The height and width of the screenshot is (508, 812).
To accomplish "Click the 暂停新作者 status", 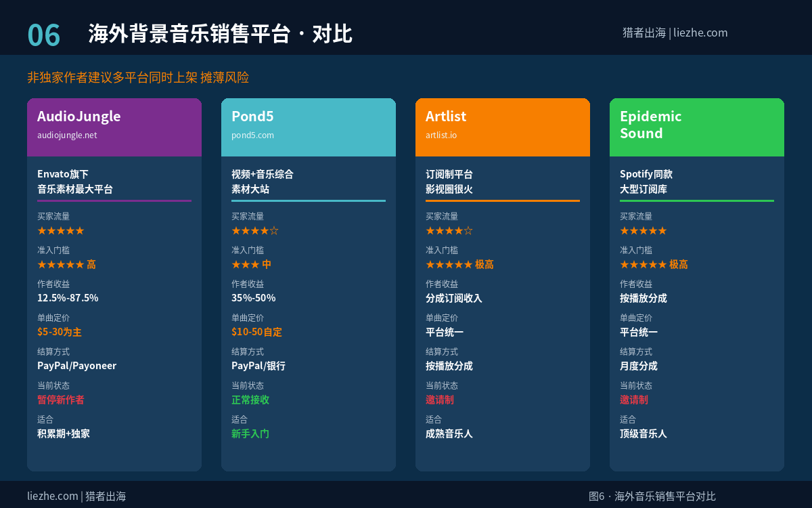I will [x=61, y=400].
